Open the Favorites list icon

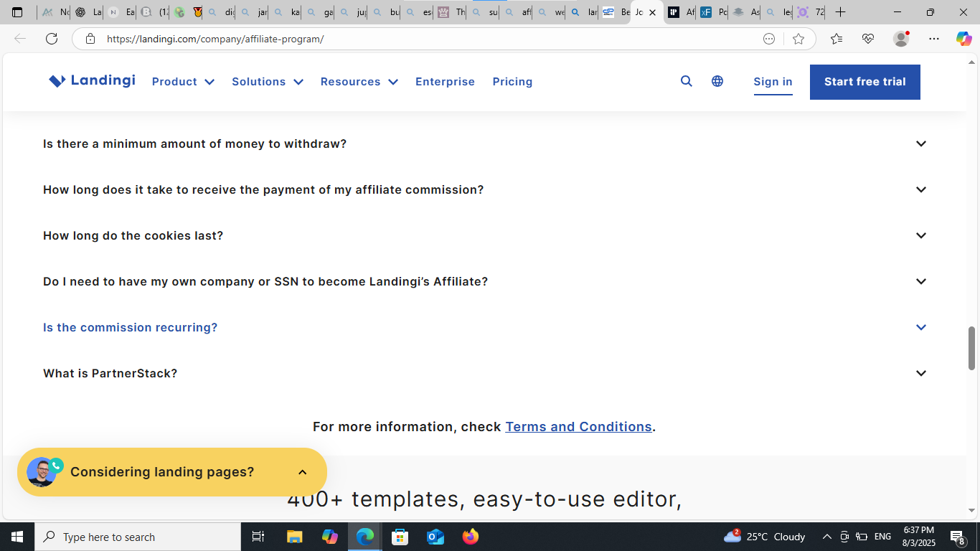pos(837,39)
